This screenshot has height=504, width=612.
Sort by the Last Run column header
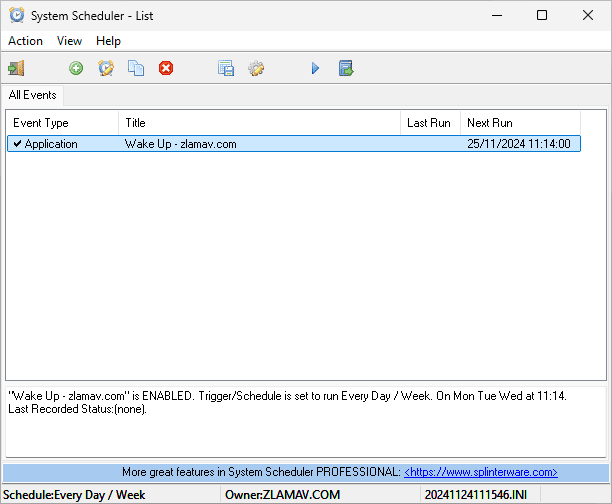pyautogui.click(x=431, y=123)
